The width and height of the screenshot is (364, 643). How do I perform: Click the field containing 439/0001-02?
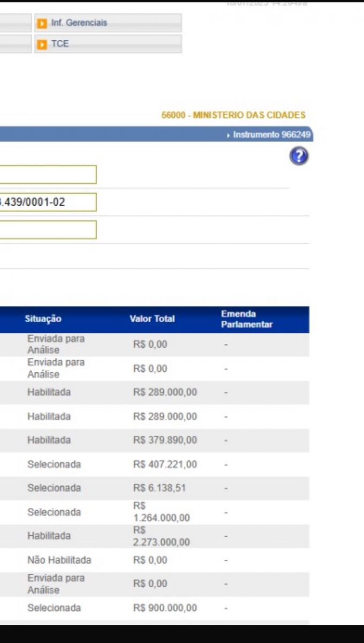(48, 202)
